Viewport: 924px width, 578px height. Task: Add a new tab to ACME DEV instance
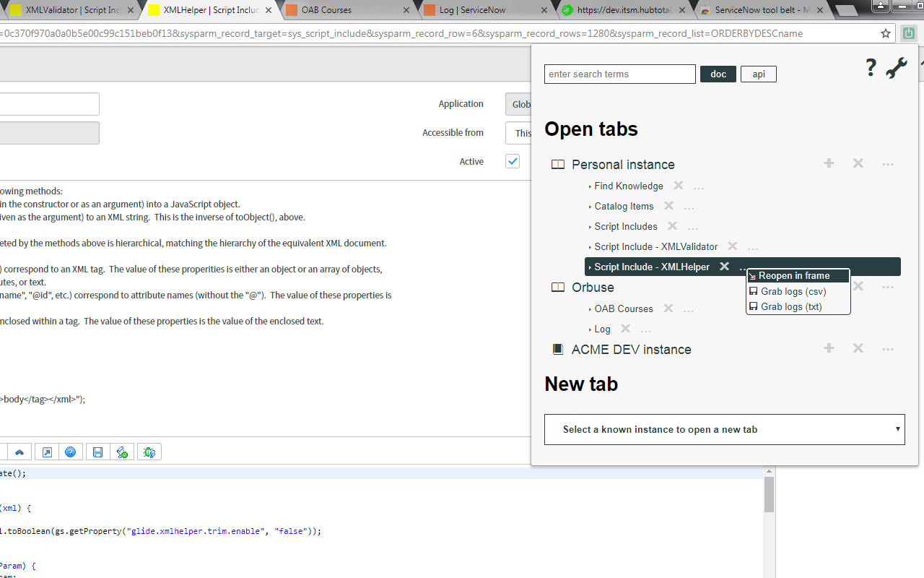829,348
